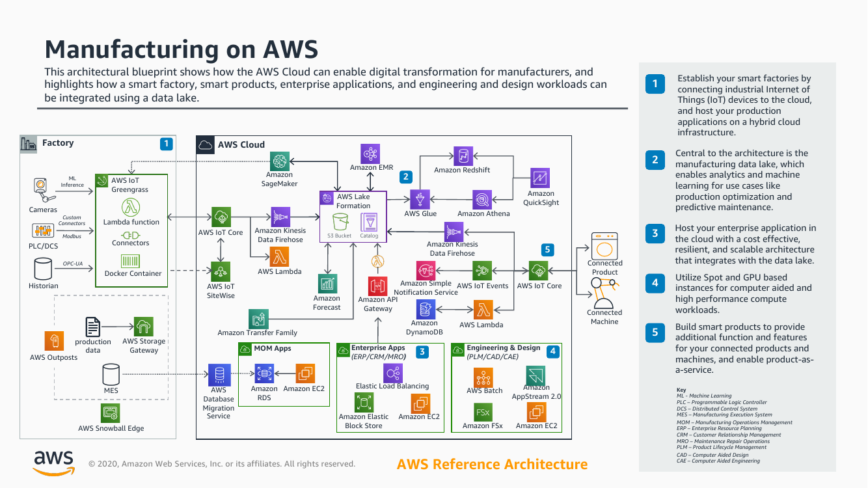Click the Amazon FSx icon
This screenshot has width=868, height=488.
(483, 413)
